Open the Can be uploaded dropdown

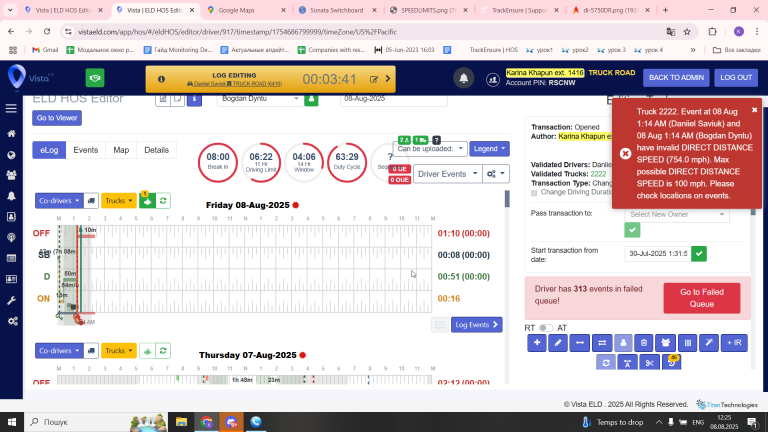tap(430, 149)
